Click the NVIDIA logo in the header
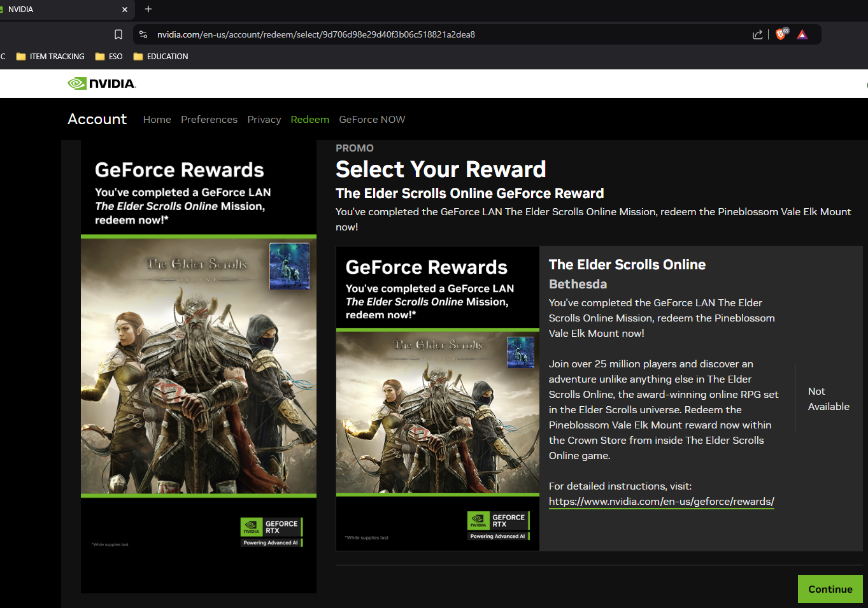The width and height of the screenshot is (868, 608). point(102,83)
